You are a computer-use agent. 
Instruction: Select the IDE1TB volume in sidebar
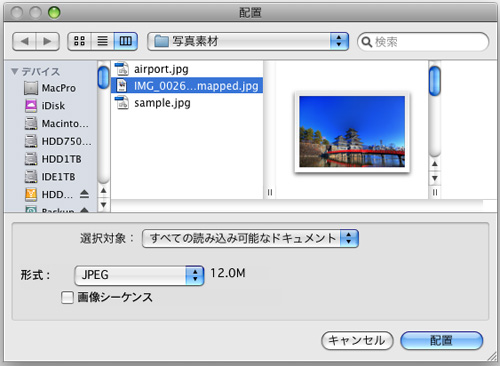point(51,177)
